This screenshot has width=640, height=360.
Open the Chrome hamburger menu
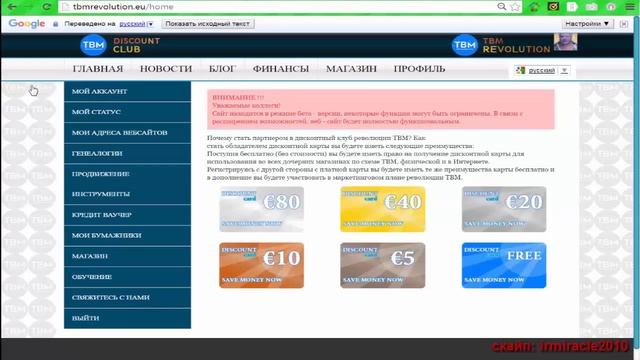pos(630,7)
